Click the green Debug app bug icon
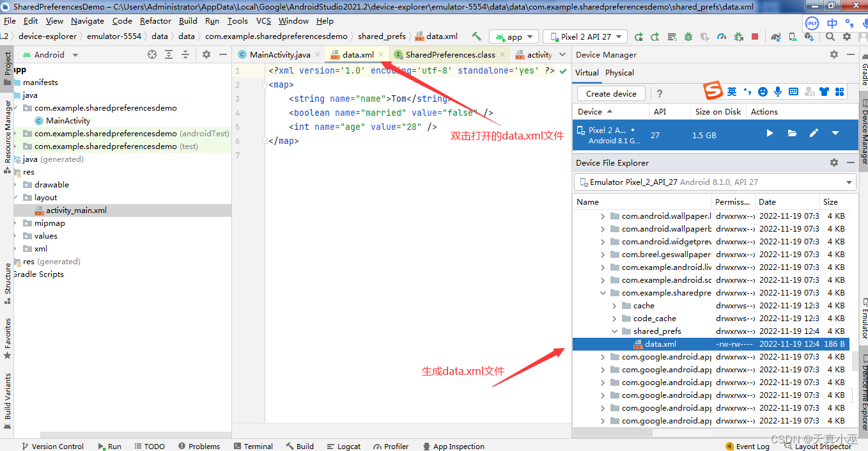This screenshot has height=451, width=868. click(x=688, y=36)
